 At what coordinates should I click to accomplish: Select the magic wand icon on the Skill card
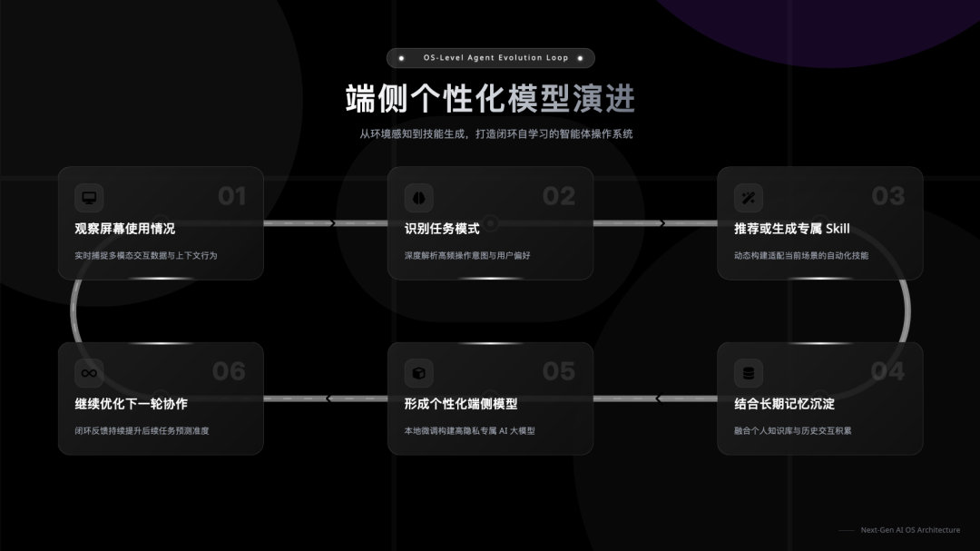pos(747,197)
